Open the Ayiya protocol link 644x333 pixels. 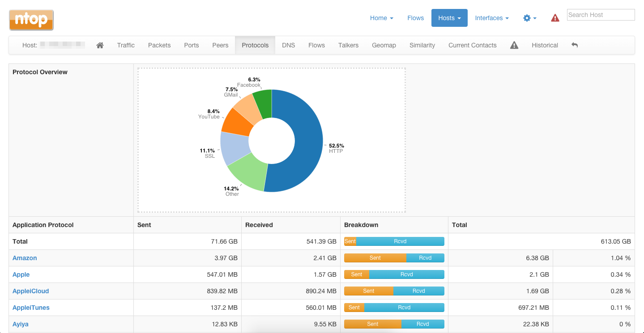(21, 324)
